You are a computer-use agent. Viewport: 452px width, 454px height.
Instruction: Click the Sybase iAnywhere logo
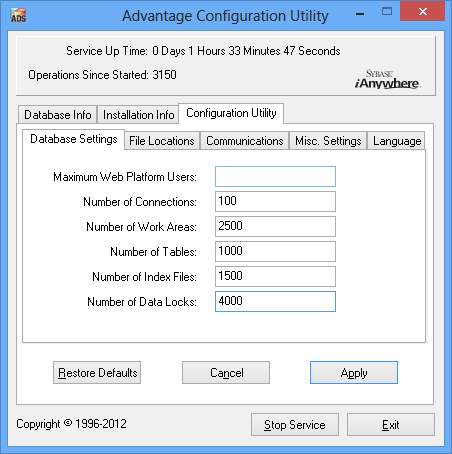point(387,79)
